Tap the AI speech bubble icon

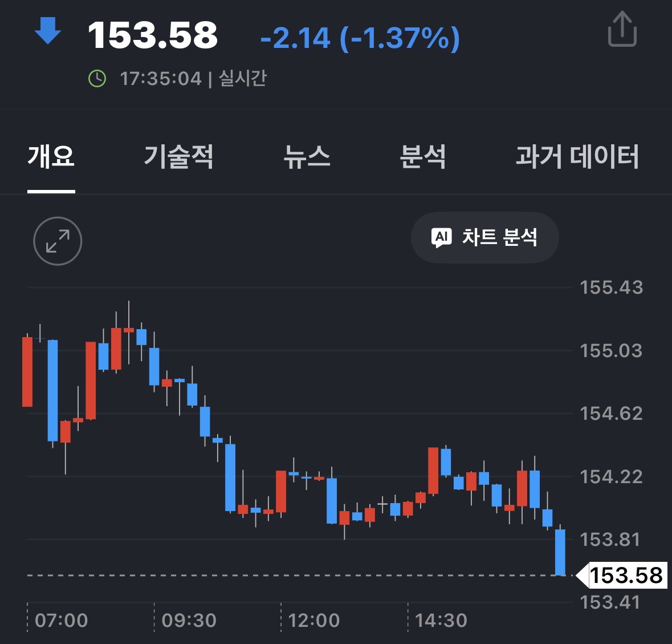click(441, 237)
